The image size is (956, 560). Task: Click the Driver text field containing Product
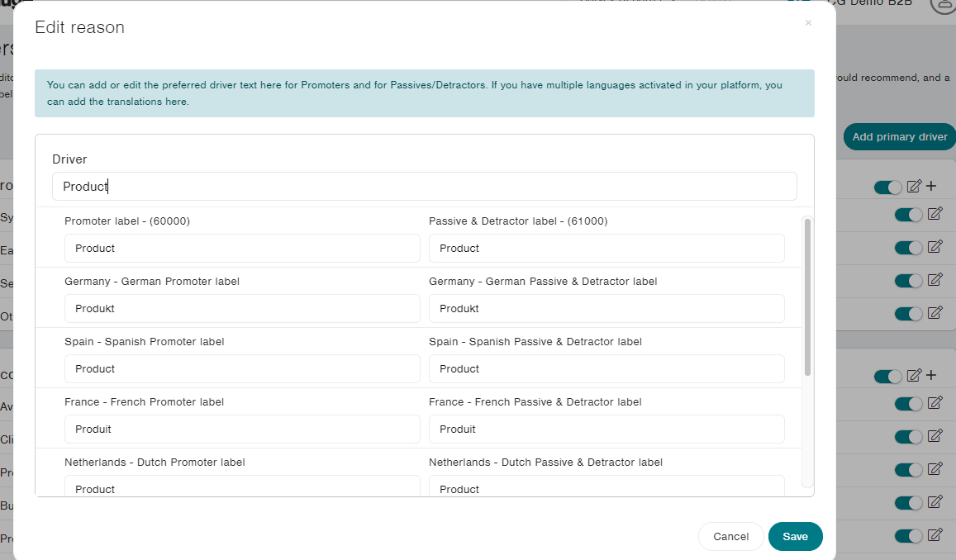tap(425, 187)
